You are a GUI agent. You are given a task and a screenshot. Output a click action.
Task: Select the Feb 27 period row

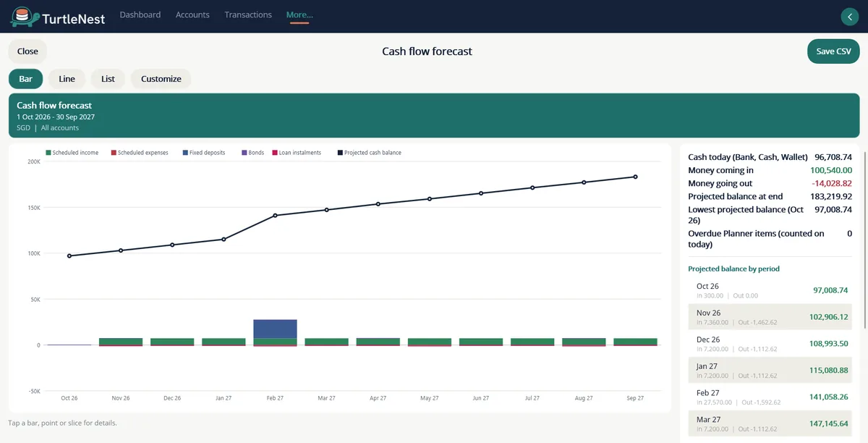pyautogui.click(x=770, y=397)
